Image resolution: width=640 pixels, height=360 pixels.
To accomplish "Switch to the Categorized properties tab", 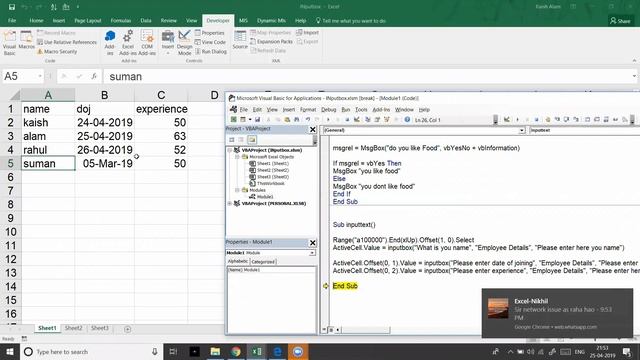I will pos(263,262).
